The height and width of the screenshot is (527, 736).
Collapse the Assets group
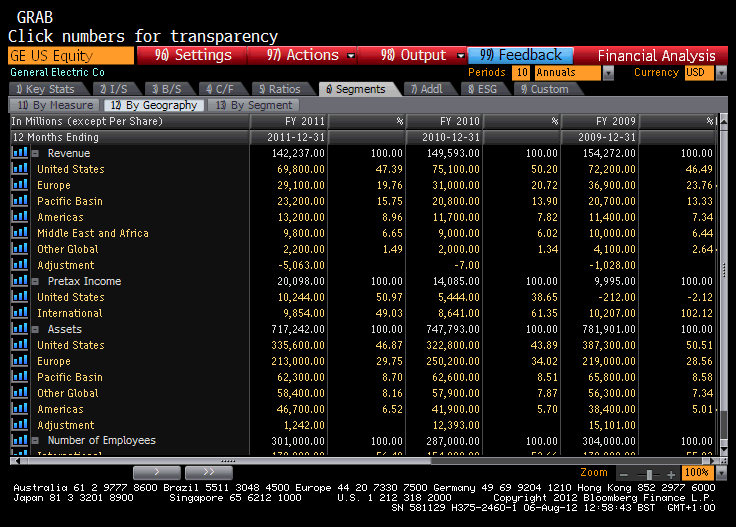tap(35, 329)
